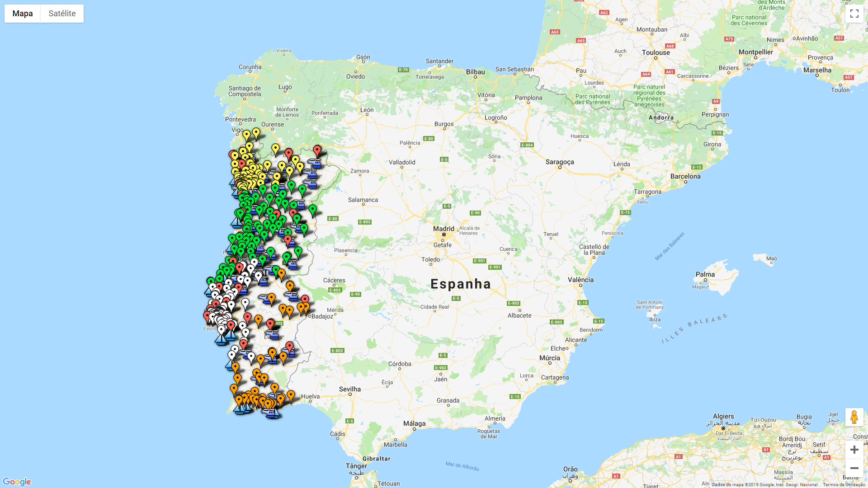Click the Espanha country label

(x=460, y=284)
